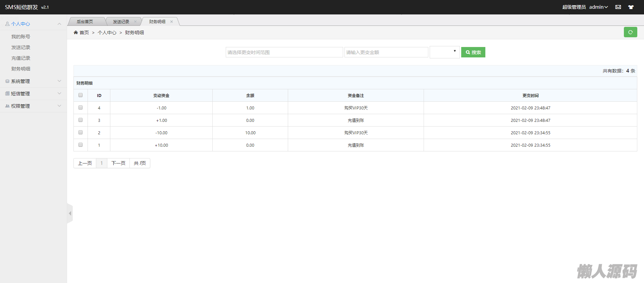Image resolution: width=644 pixels, height=283 pixels.
Task: Click the 搜索 search button
Action: click(x=473, y=52)
